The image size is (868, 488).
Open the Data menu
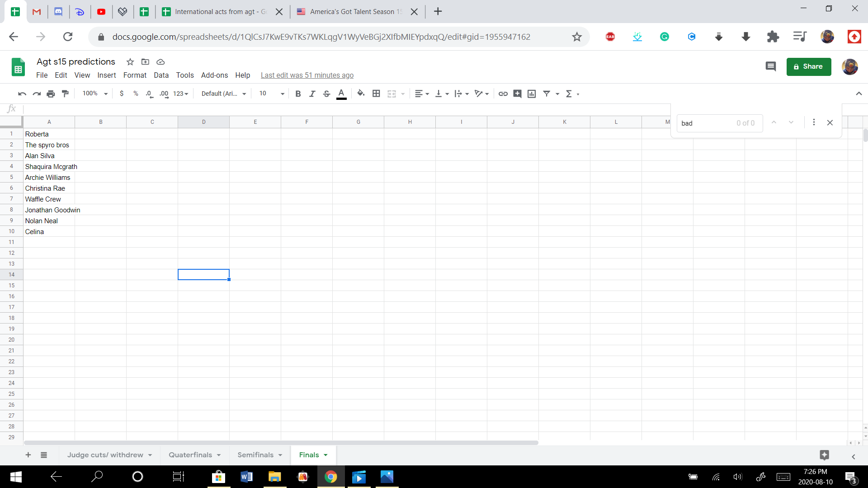pyautogui.click(x=161, y=75)
